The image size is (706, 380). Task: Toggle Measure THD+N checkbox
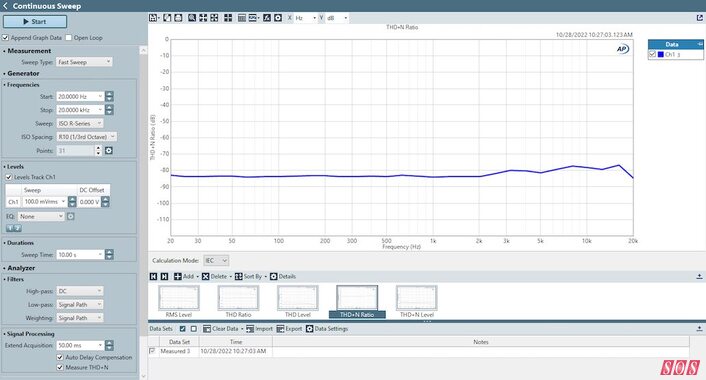(60, 367)
